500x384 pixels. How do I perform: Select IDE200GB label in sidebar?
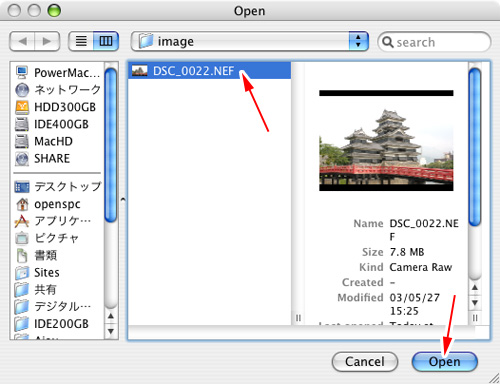click(61, 324)
